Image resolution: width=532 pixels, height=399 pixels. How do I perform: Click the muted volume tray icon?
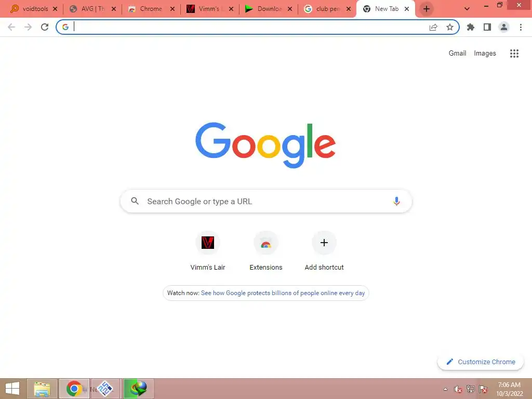[458, 389]
